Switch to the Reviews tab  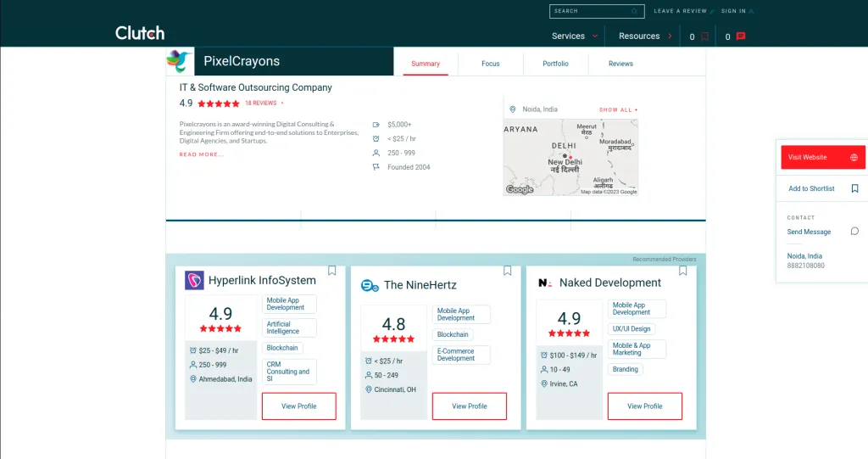[x=620, y=64]
